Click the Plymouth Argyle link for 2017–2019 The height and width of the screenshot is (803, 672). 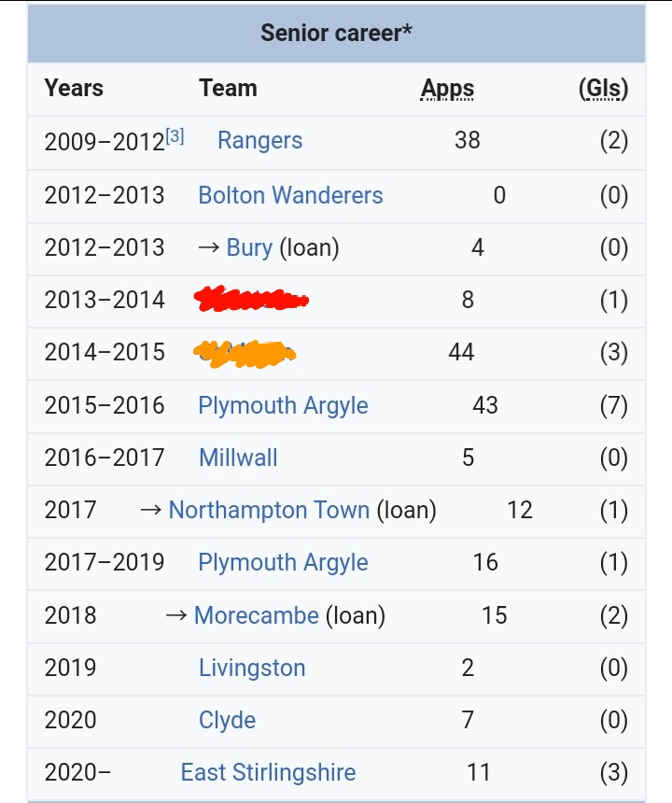point(283,562)
